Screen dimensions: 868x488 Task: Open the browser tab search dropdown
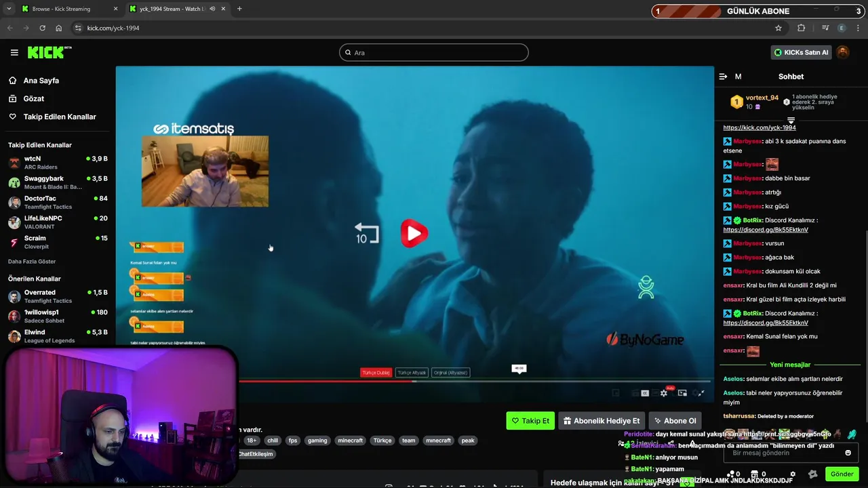(x=8, y=9)
